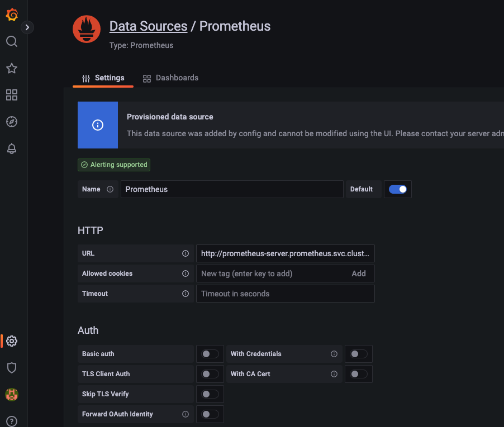Viewport: 504px width, 427px height.
Task: Open the user profile avatar
Action: (12, 395)
